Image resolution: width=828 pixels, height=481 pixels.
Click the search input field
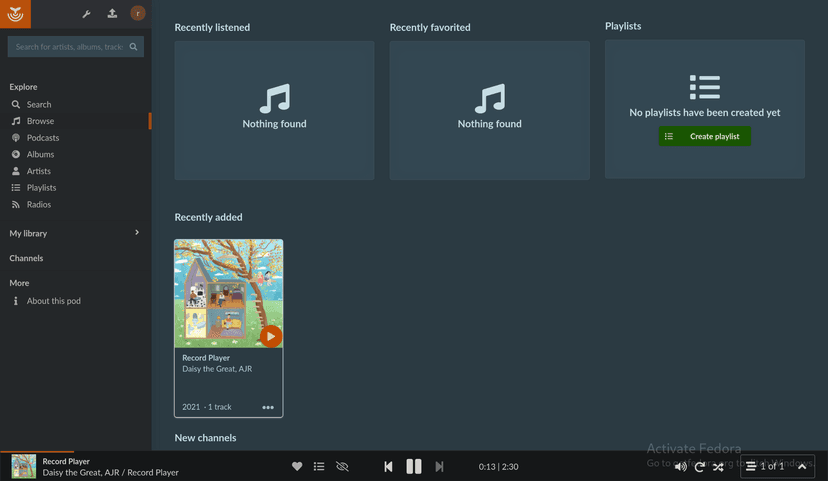(68, 47)
